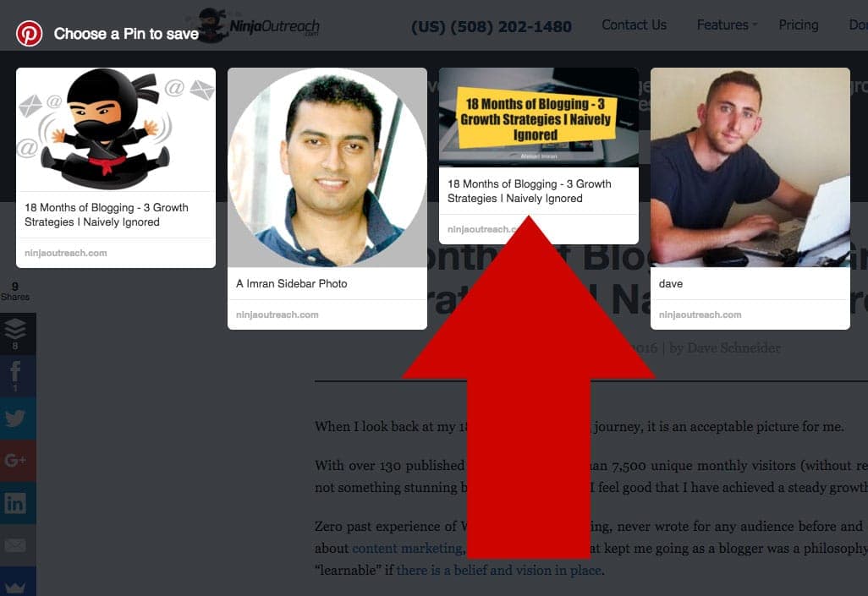Screen dimensions: 868x596
Task: Expand the Features dropdown menu
Action: [x=726, y=25]
